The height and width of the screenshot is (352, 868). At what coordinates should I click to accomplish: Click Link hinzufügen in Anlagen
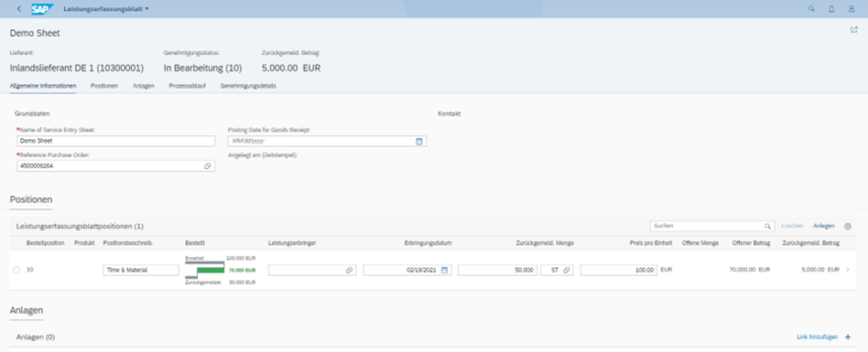click(817, 337)
